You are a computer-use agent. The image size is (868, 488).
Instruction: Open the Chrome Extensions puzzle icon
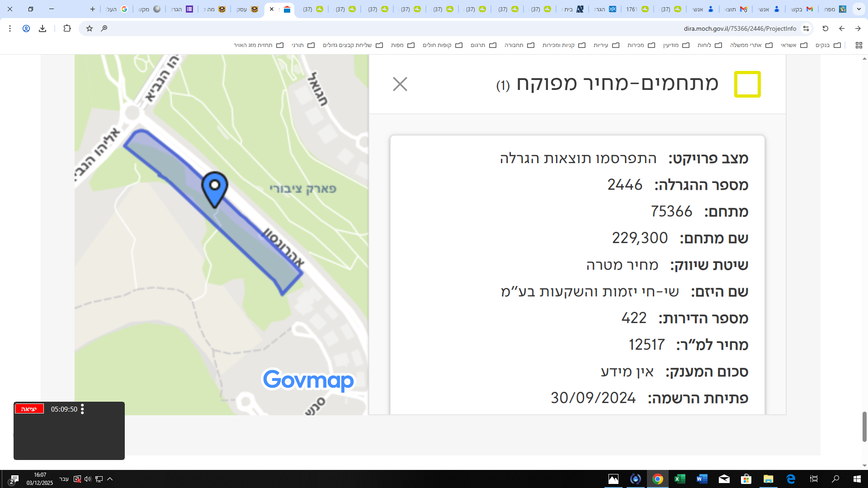pyautogui.click(x=67, y=28)
